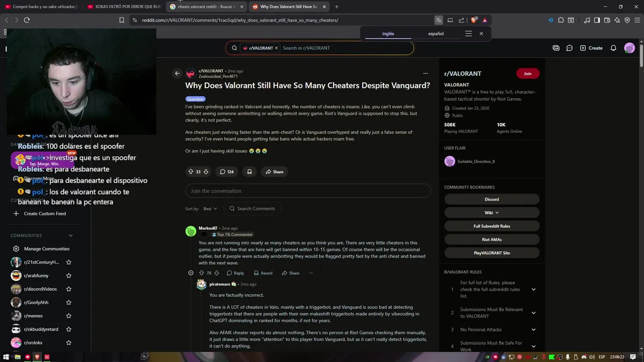Go back with post back arrow

coord(177,73)
